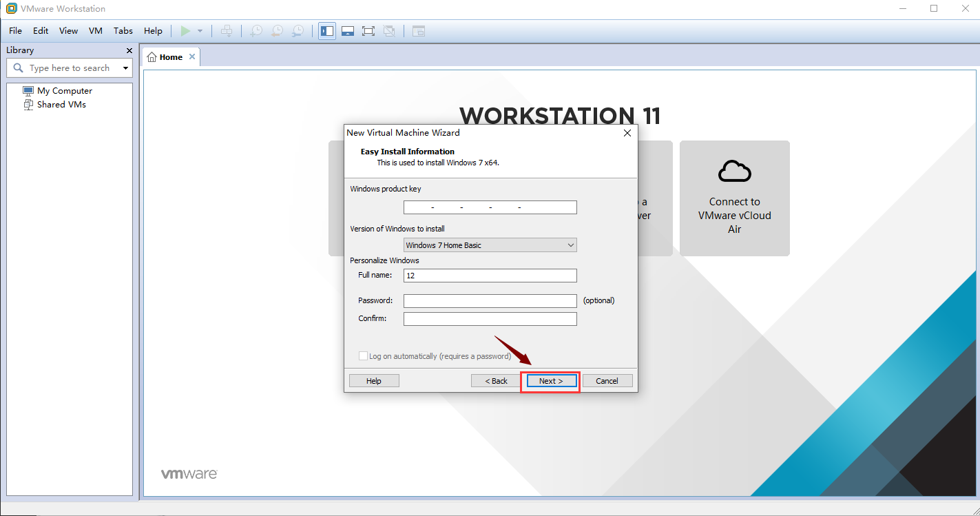Click the green Power On play icon
Image resolution: width=980 pixels, height=516 pixels.
(185, 31)
